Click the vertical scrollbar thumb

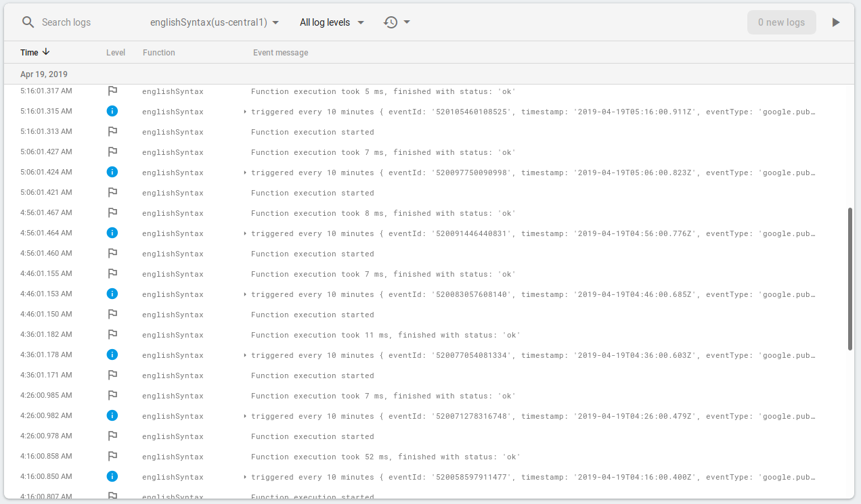tap(849, 277)
